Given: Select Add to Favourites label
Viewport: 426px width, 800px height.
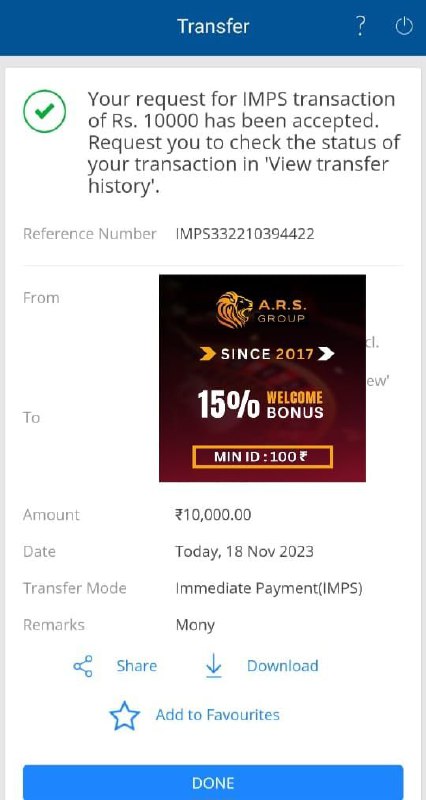Looking at the screenshot, I should (218, 715).
